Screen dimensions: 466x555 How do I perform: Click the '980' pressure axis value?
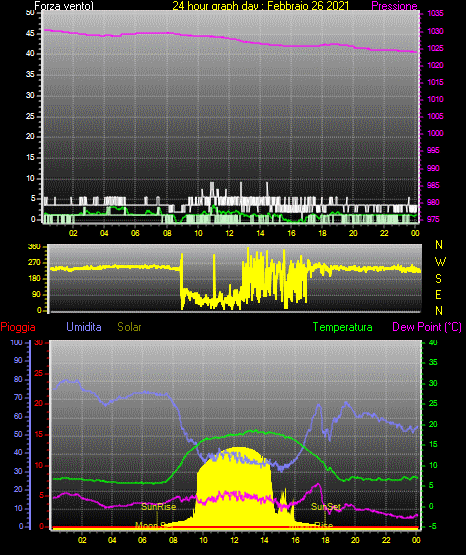click(x=433, y=202)
